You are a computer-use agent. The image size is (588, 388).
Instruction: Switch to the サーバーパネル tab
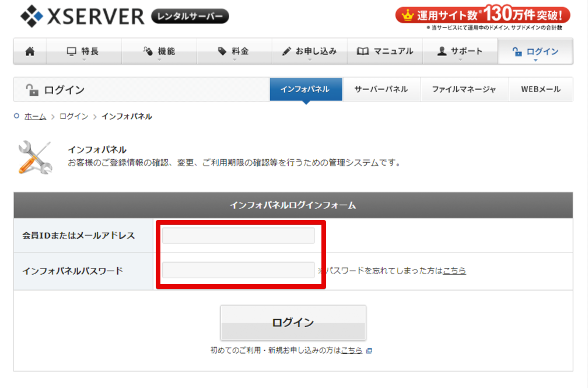(381, 89)
